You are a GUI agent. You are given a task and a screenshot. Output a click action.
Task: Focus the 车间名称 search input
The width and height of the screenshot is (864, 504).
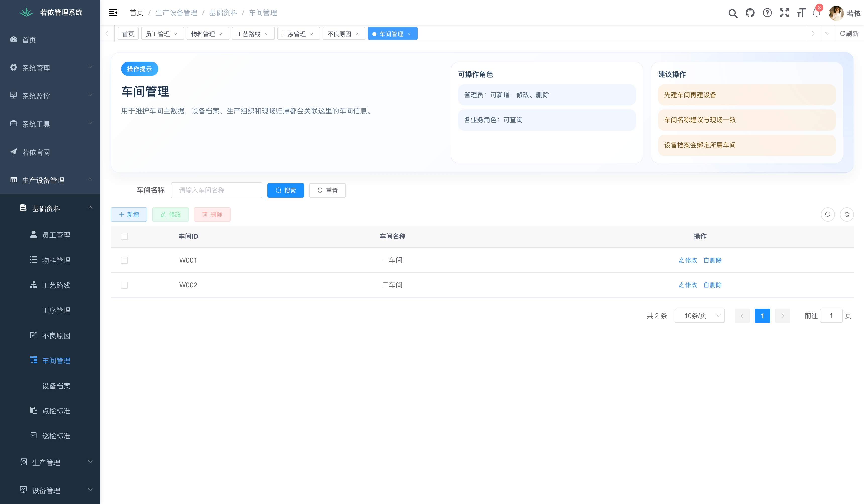click(x=216, y=190)
